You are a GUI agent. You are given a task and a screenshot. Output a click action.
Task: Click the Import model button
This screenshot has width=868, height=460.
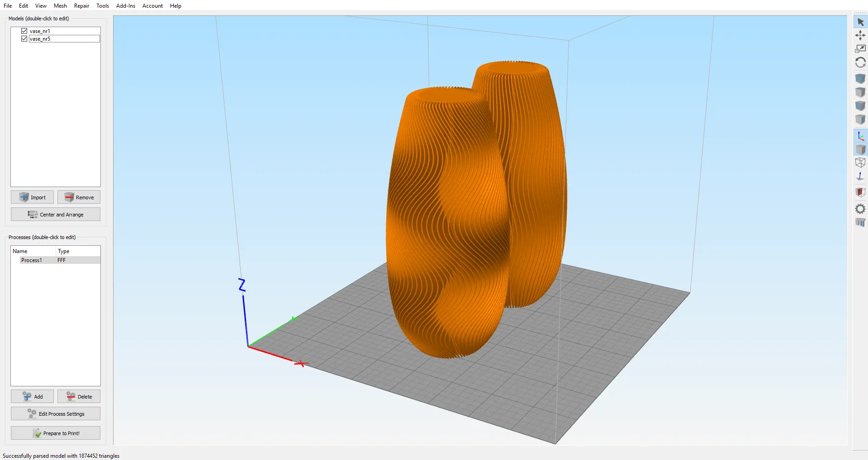coord(32,197)
